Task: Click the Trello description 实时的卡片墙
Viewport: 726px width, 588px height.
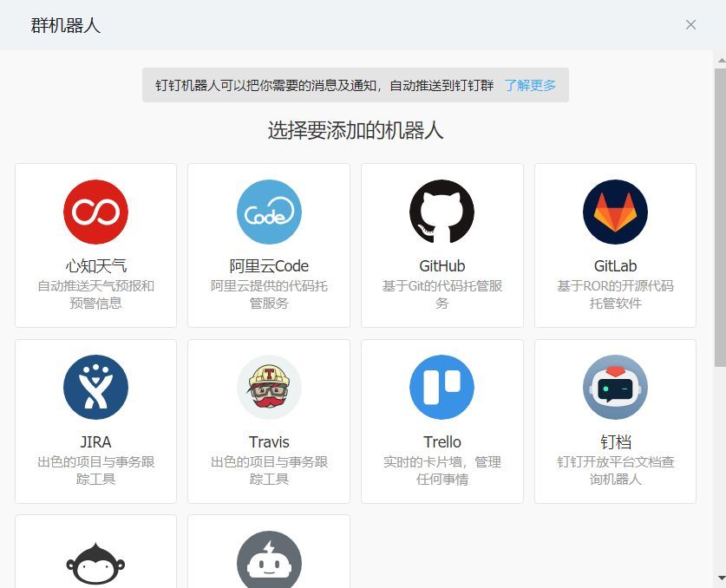Action: [x=442, y=470]
